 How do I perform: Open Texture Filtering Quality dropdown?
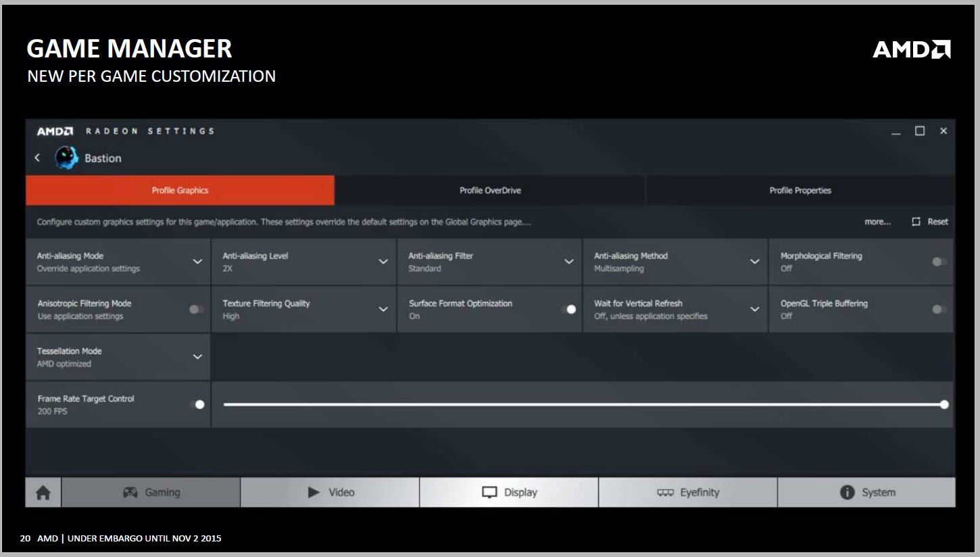click(383, 309)
